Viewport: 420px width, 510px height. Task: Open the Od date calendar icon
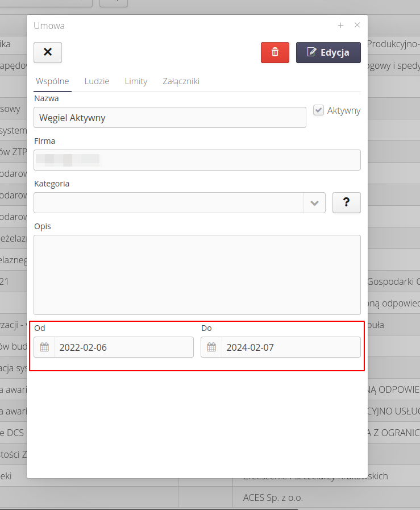[44, 347]
